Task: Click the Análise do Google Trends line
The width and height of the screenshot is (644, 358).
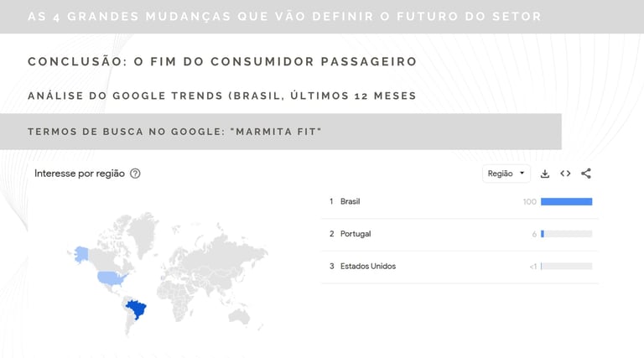Action: pos(222,96)
